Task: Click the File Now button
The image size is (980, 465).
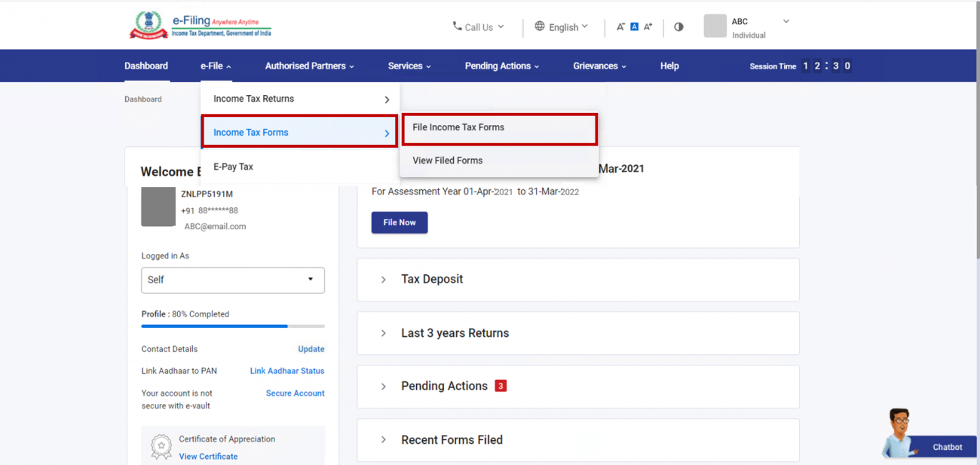Action: [399, 222]
